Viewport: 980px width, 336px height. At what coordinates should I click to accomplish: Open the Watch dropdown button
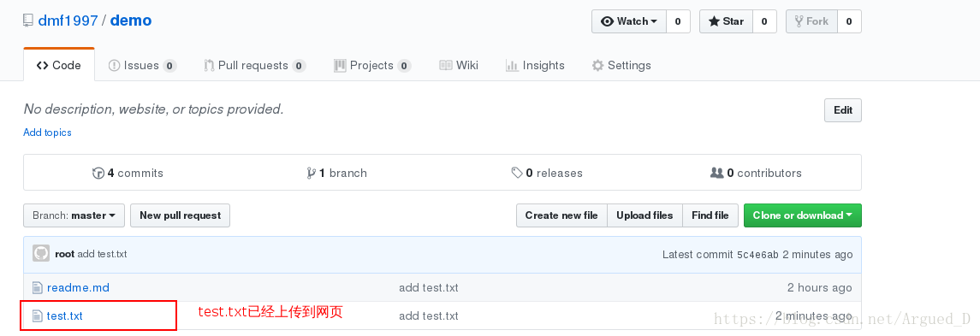click(629, 21)
